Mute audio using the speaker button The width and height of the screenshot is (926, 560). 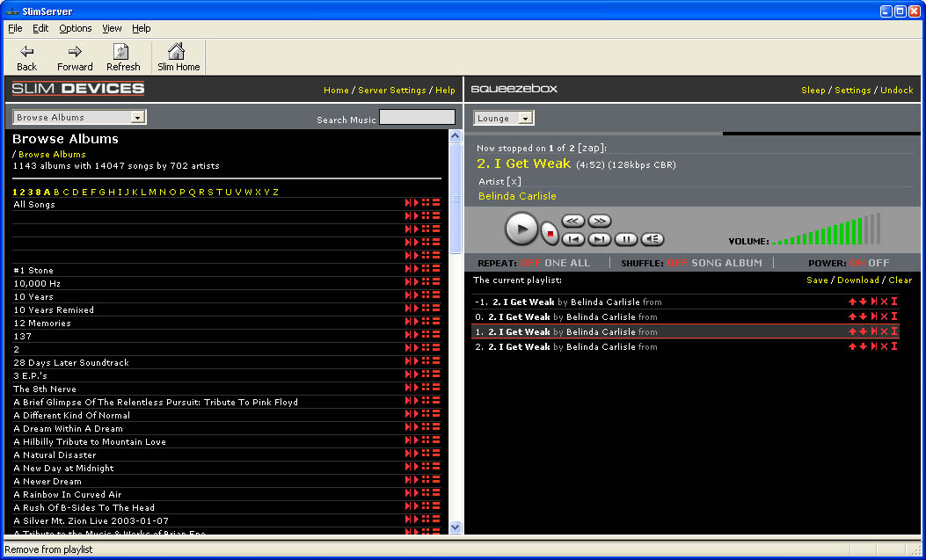point(652,239)
